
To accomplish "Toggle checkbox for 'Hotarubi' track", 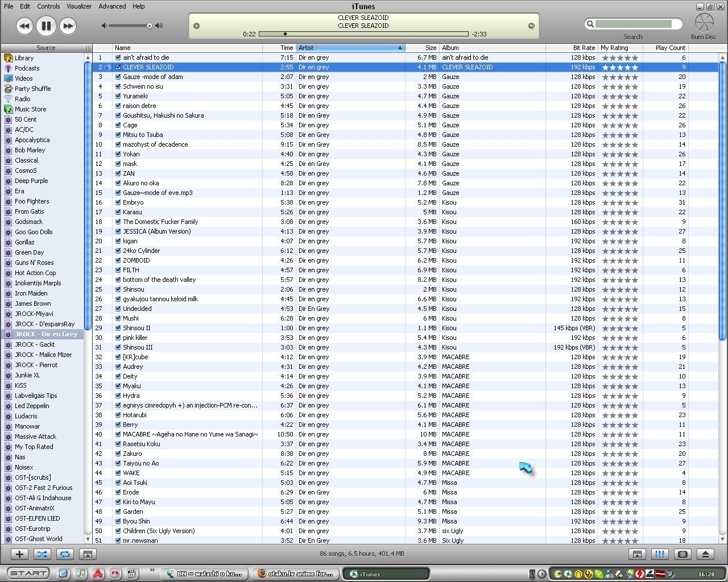I will point(118,415).
